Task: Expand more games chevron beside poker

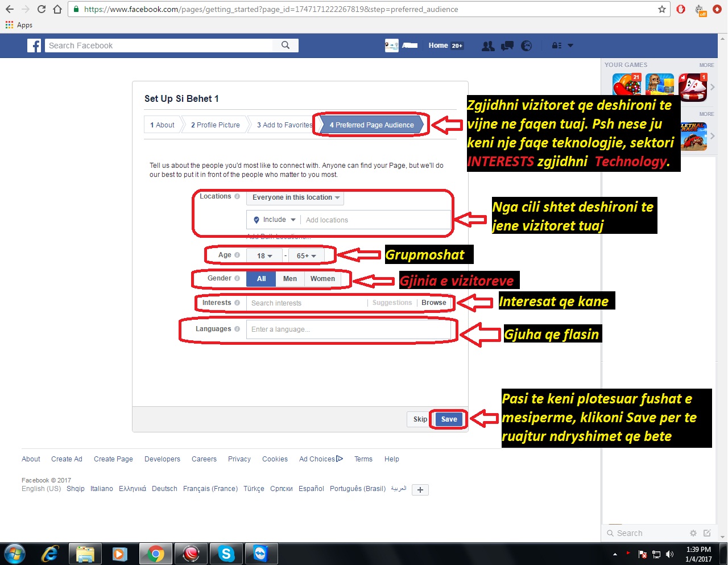Action: click(x=712, y=87)
